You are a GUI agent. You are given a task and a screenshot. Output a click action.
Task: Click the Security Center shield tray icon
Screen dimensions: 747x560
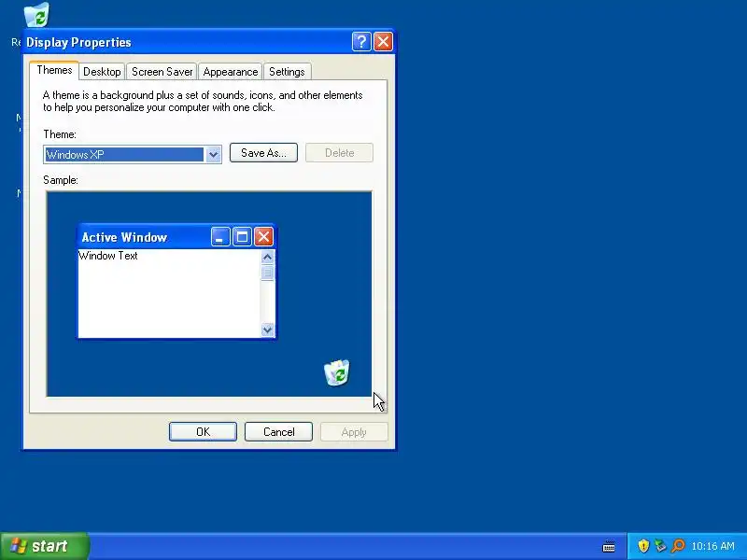(x=643, y=546)
